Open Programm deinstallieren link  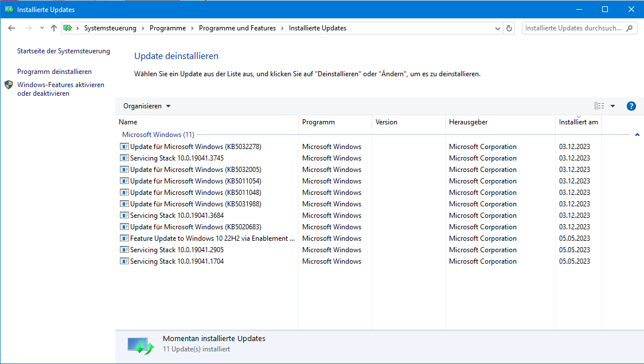[x=54, y=72]
